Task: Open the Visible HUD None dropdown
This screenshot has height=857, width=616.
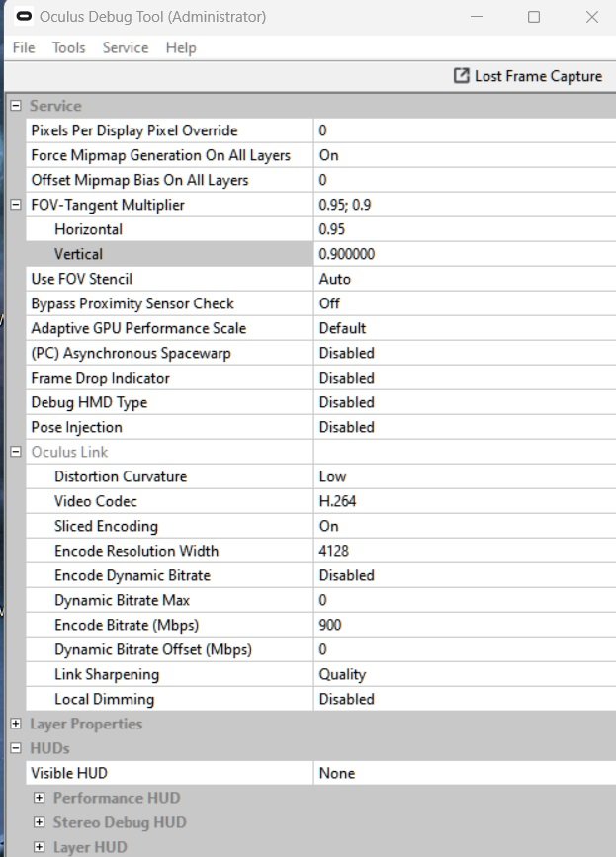Action: pyautogui.click(x=465, y=773)
